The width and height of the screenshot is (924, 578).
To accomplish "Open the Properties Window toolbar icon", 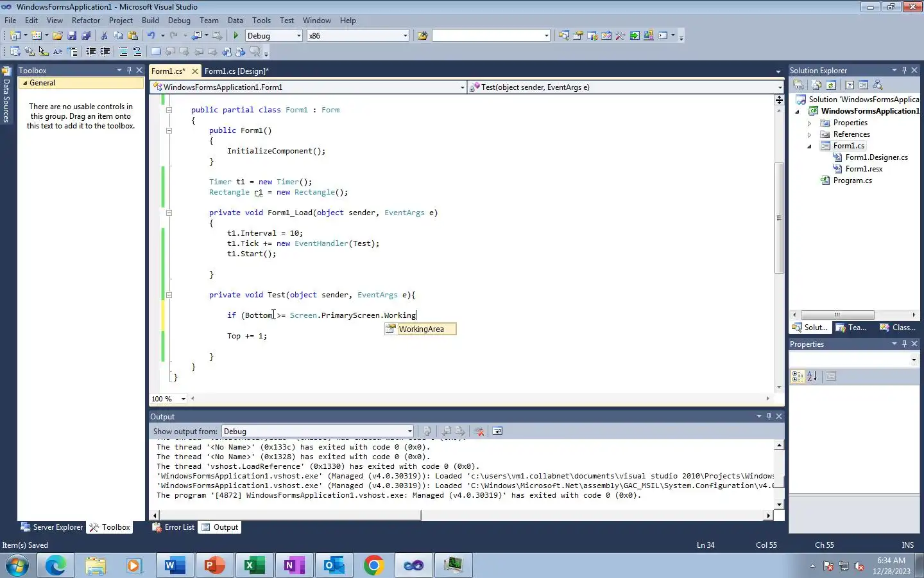I will (x=578, y=36).
